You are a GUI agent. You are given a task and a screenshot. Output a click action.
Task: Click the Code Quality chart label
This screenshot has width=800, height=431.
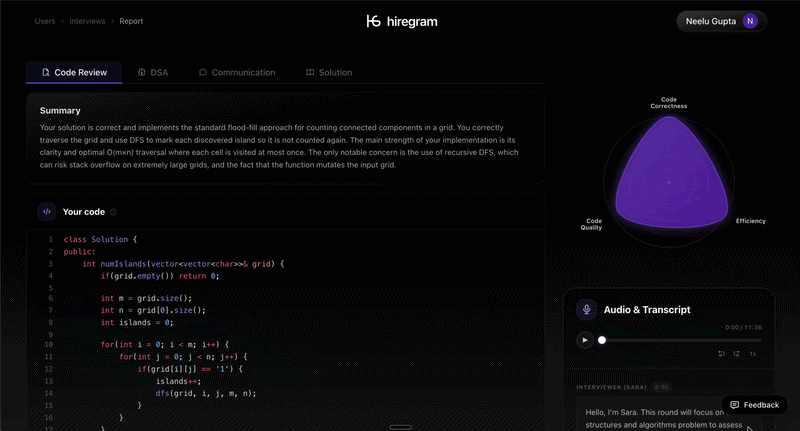click(591, 224)
